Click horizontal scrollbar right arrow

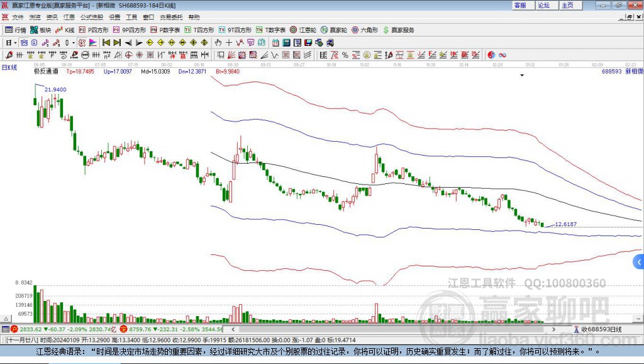(x=553, y=329)
